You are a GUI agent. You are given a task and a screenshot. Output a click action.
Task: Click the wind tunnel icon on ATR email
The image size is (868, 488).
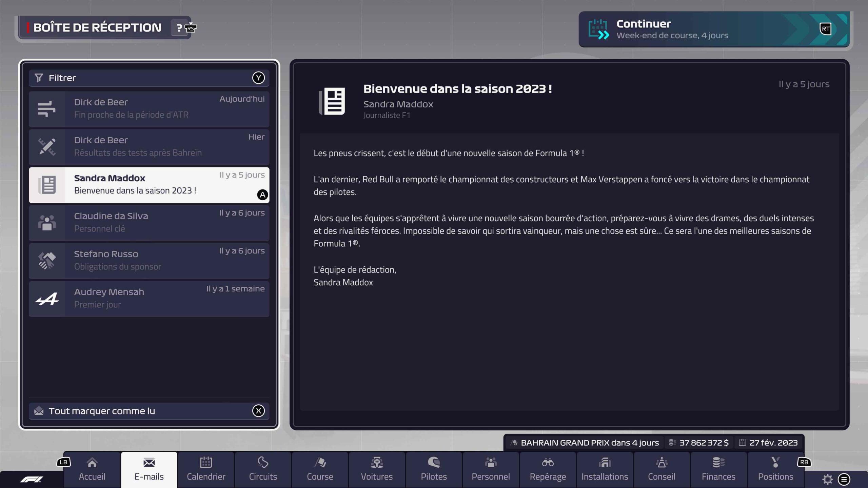pos(47,109)
